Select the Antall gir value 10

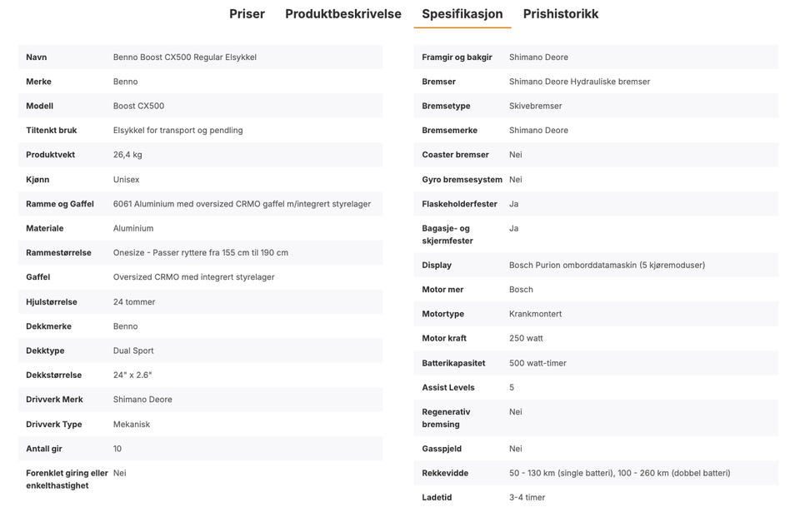coord(117,449)
